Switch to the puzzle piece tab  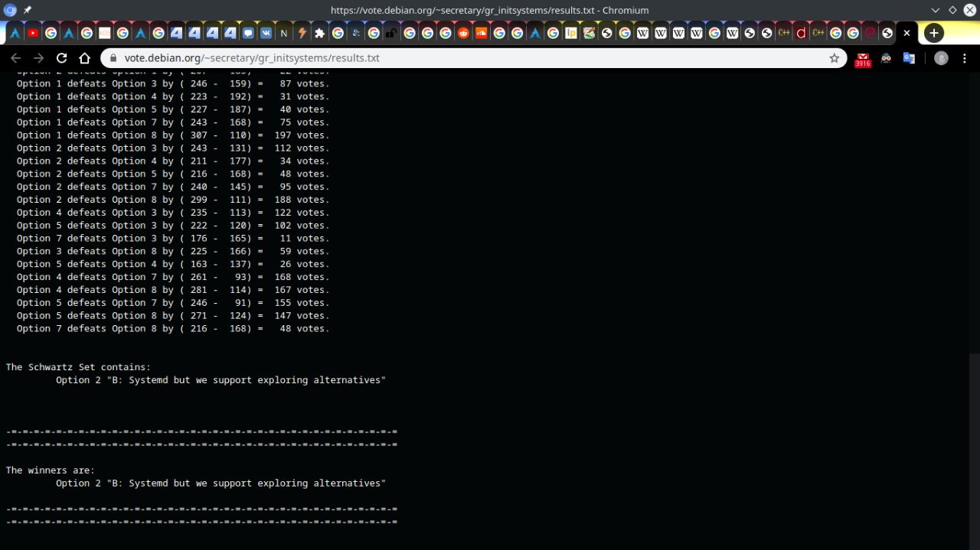click(319, 33)
